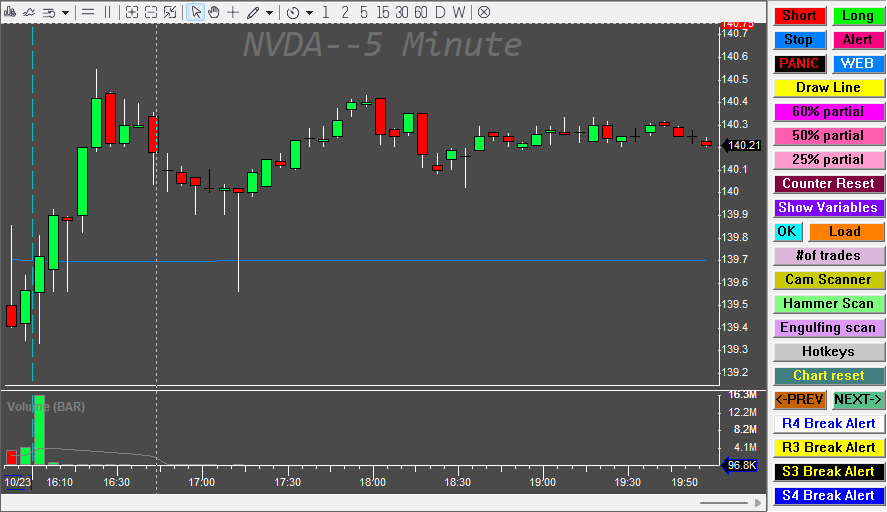Switch chart to 5 minute interval
The height and width of the screenshot is (512, 887).
[364, 12]
